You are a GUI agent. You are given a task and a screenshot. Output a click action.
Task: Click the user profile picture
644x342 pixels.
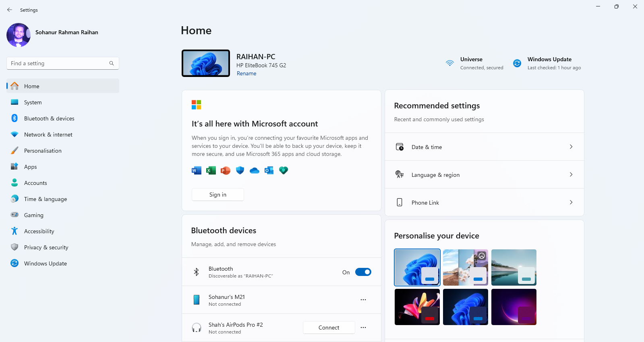[19, 35]
